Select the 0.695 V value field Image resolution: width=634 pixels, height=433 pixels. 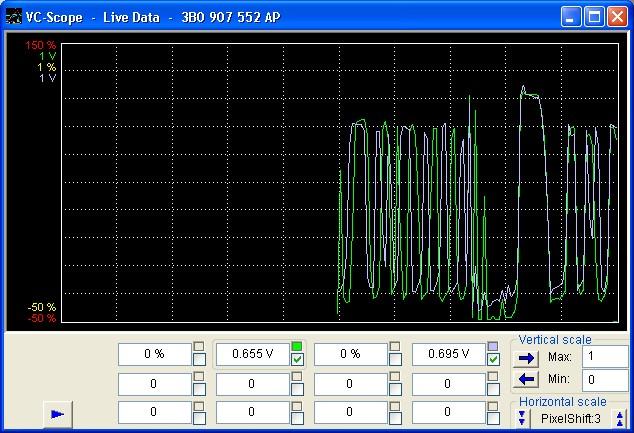[448, 354]
